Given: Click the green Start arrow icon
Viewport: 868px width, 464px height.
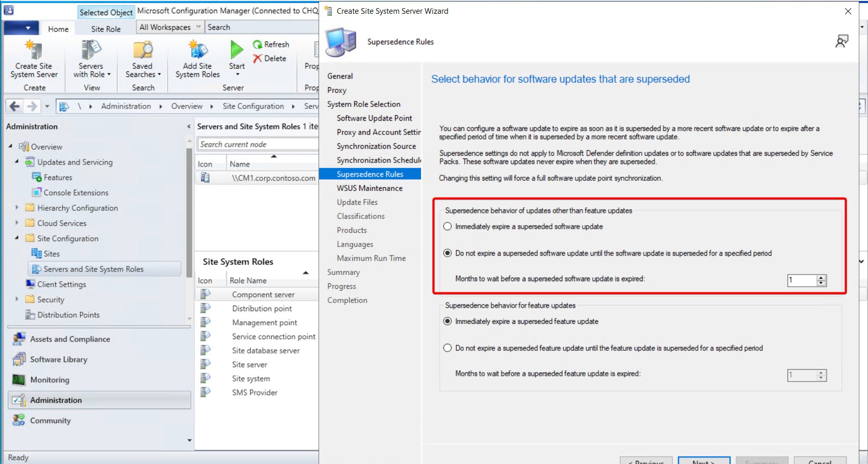Looking at the screenshot, I should 236,50.
